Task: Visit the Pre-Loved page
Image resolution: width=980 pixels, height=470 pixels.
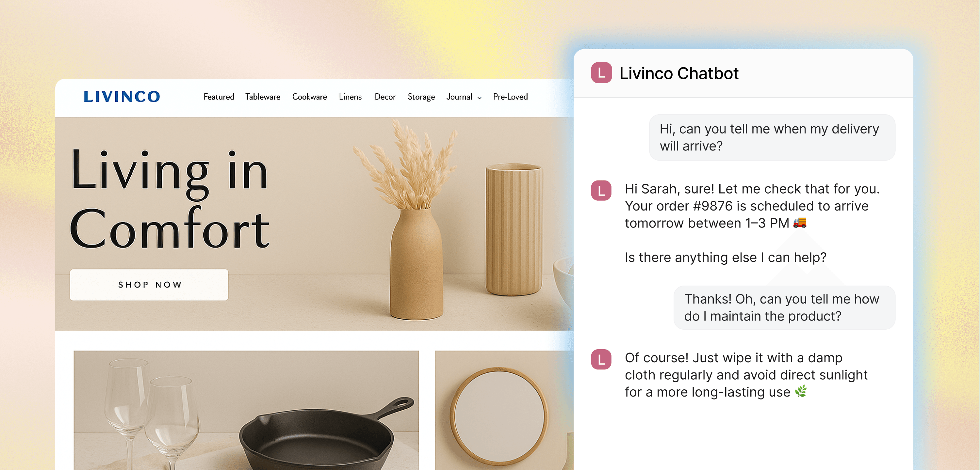Action: tap(510, 97)
